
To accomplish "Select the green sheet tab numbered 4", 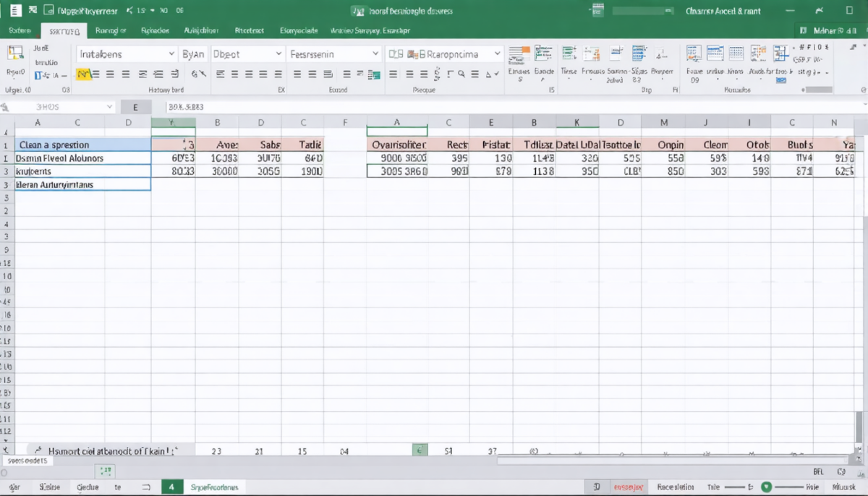I will [171, 487].
